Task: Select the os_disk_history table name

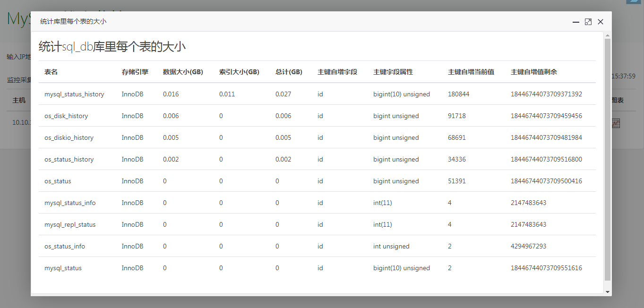Action: pyautogui.click(x=66, y=116)
